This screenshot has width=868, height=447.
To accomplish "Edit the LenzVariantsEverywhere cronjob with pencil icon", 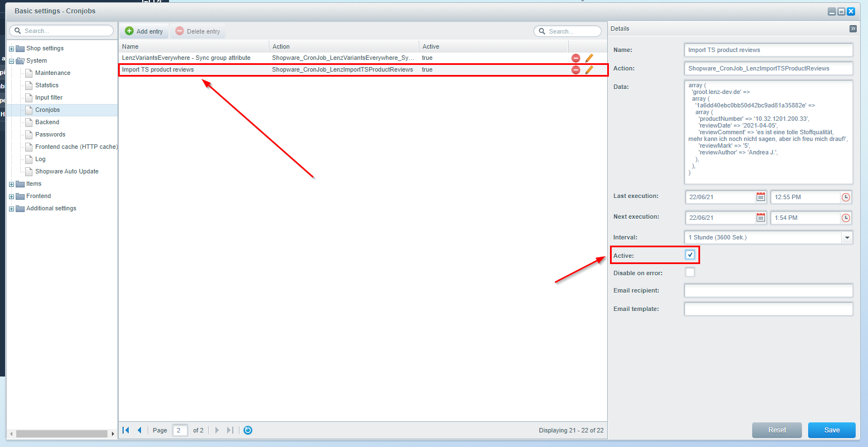I will 589,58.
